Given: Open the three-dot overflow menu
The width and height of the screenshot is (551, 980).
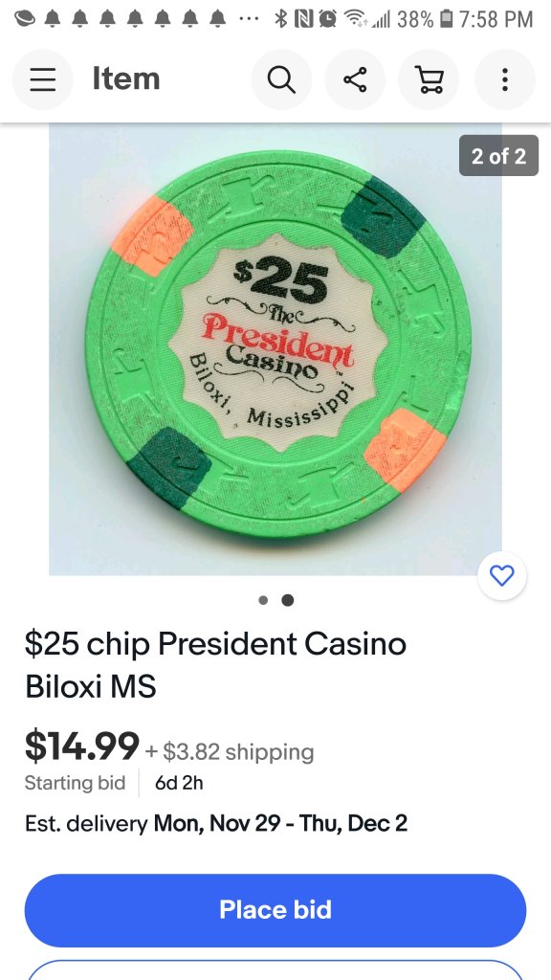Looking at the screenshot, I should tap(505, 80).
